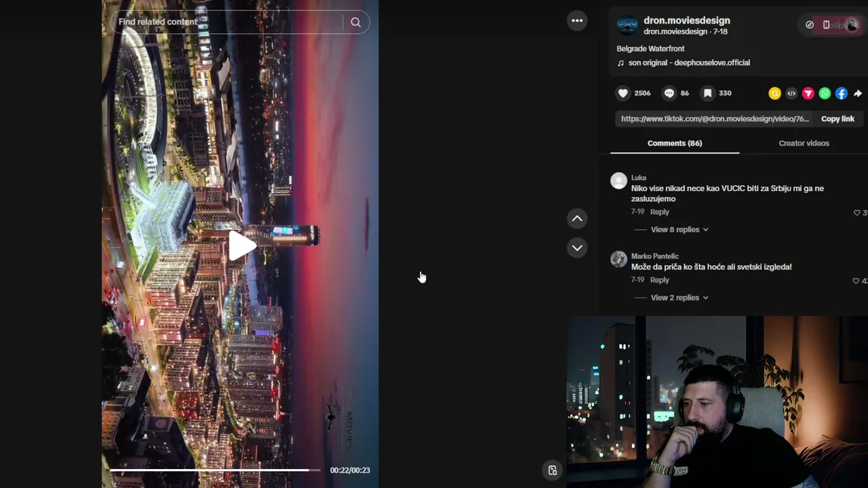Click the Marko Pantelic commenter name
This screenshot has height=488, width=868.
coord(655,256)
